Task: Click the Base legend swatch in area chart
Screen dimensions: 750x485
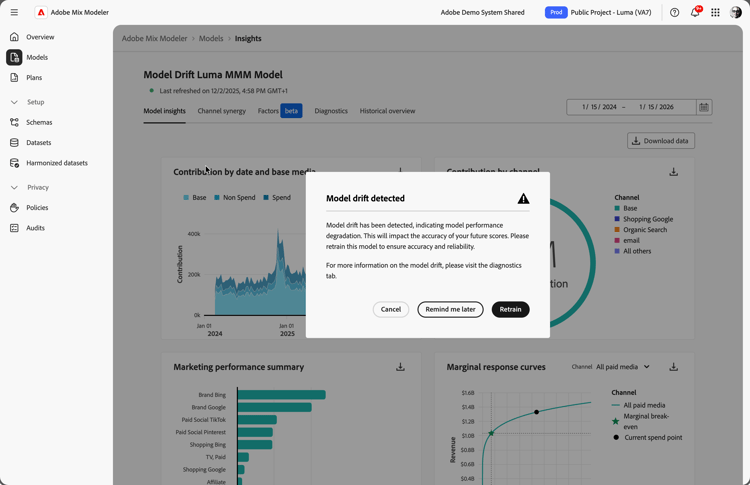Action: 186,198
